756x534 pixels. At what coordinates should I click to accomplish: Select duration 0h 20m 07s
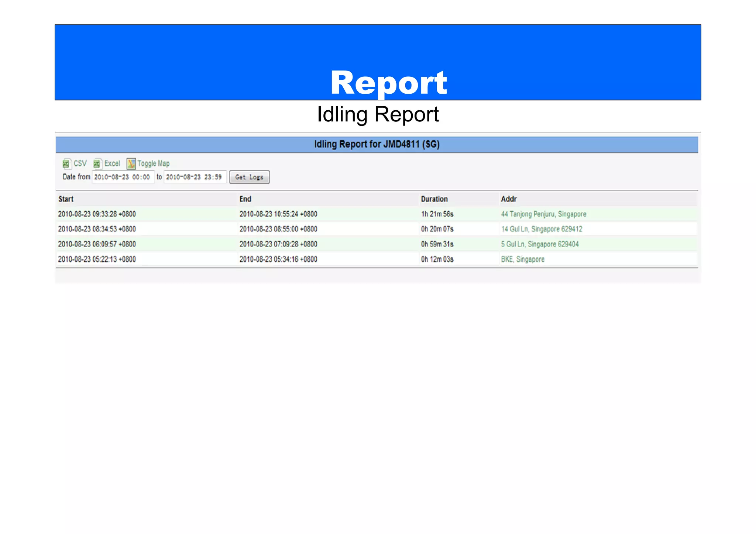(x=437, y=229)
